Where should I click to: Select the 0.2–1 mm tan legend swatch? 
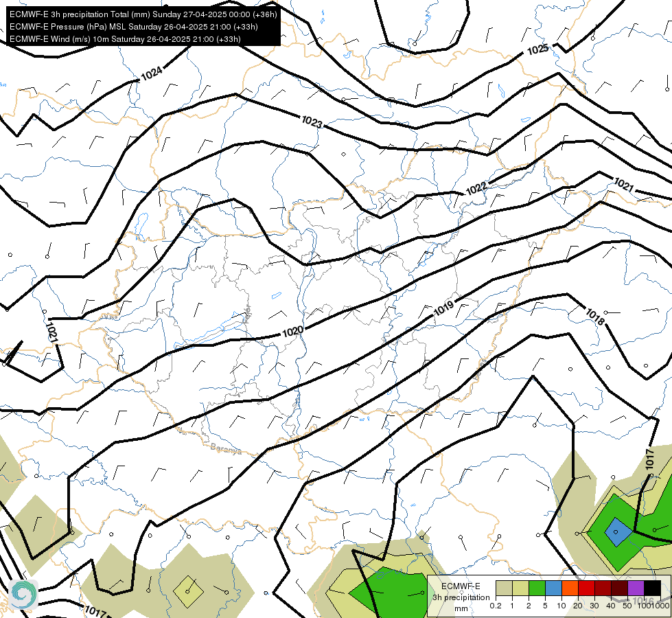(x=504, y=588)
